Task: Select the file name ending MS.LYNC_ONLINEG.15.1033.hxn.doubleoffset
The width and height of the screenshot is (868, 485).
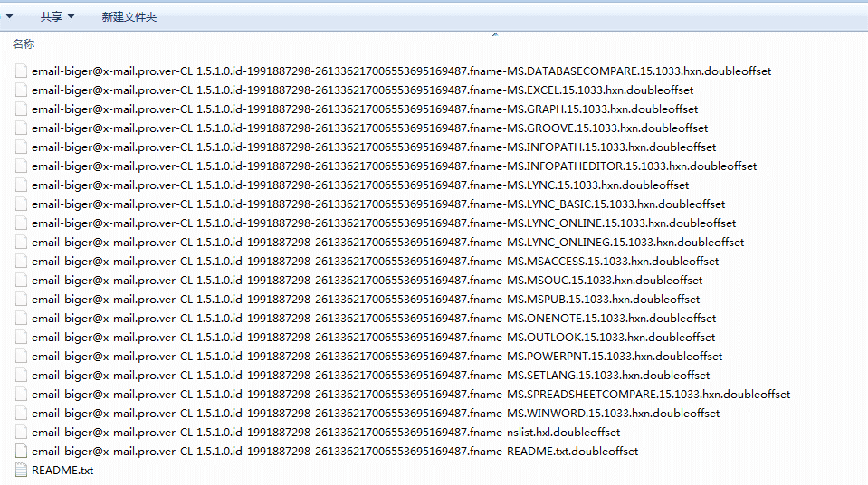Action: (388, 242)
